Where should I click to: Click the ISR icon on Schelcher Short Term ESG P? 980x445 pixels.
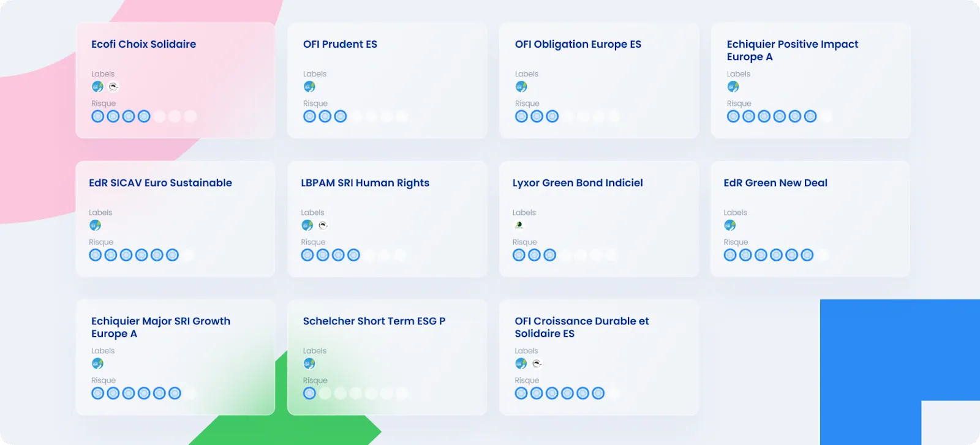pos(309,363)
